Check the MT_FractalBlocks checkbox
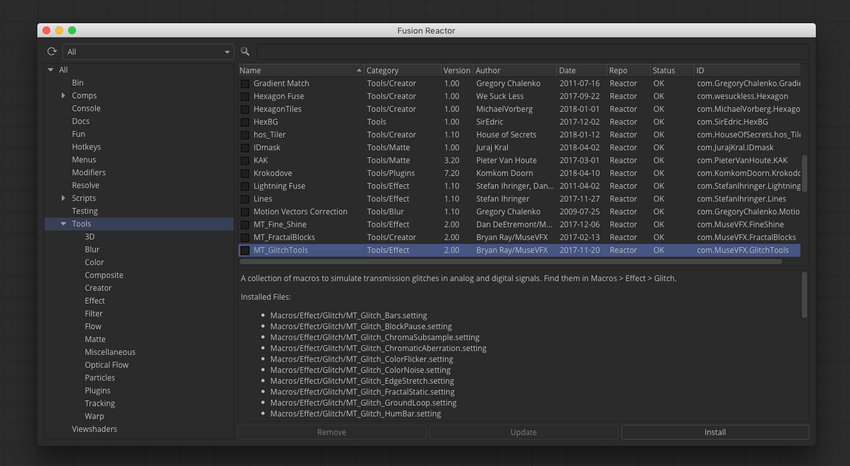The image size is (850, 466). tap(245, 238)
